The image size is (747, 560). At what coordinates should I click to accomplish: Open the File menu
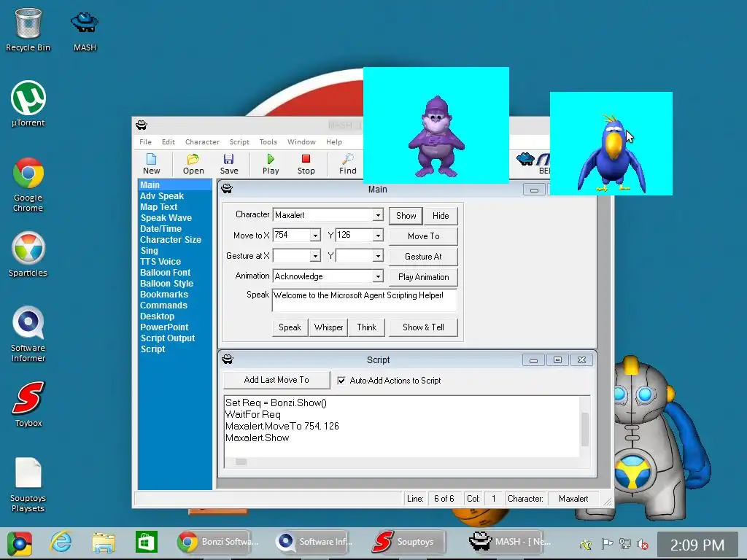click(145, 142)
